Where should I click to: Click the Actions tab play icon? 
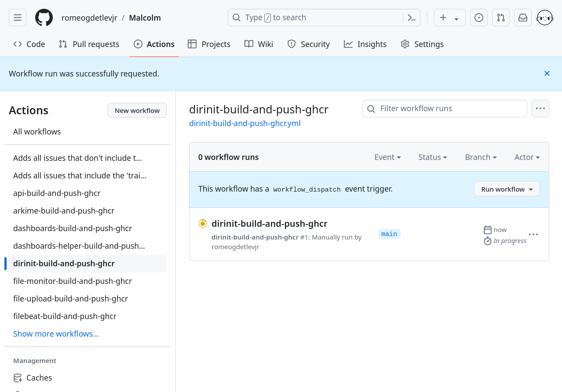pyautogui.click(x=138, y=44)
